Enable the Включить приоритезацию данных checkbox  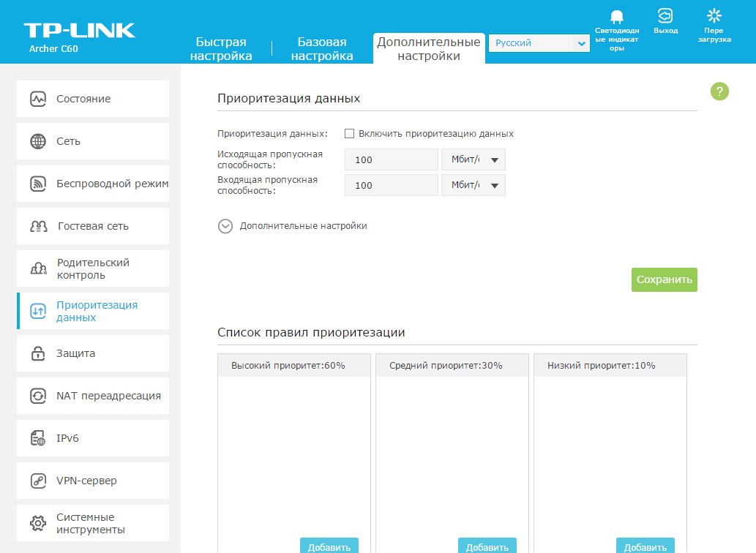pyautogui.click(x=350, y=134)
